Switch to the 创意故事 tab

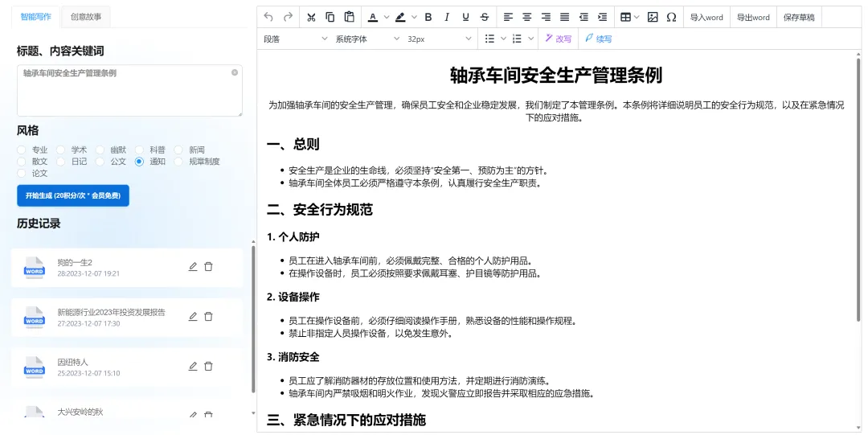(x=86, y=17)
